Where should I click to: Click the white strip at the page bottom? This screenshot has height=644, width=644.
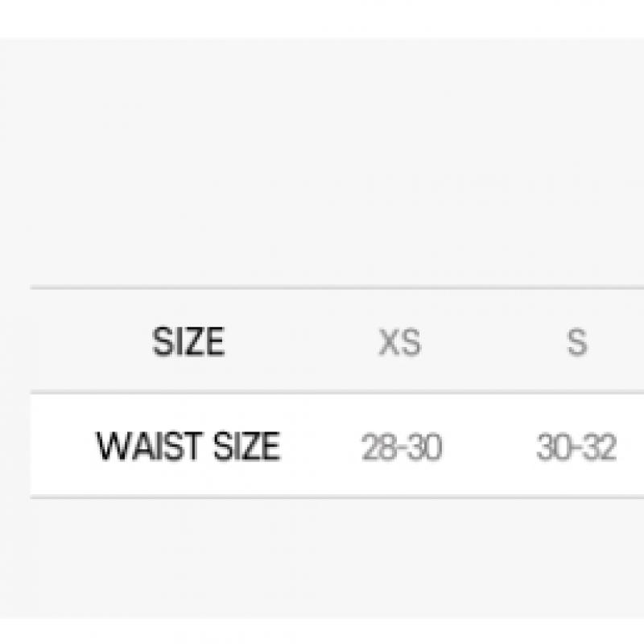(x=322, y=632)
